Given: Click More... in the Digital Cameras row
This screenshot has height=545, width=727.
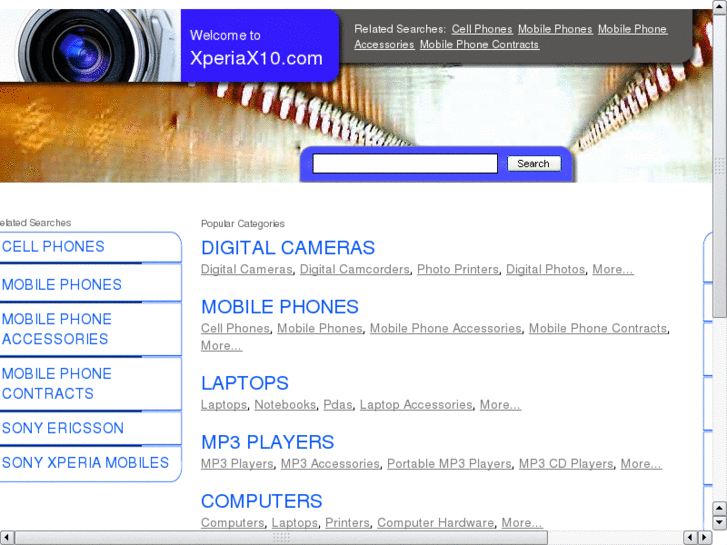Looking at the screenshot, I should point(612,269).
